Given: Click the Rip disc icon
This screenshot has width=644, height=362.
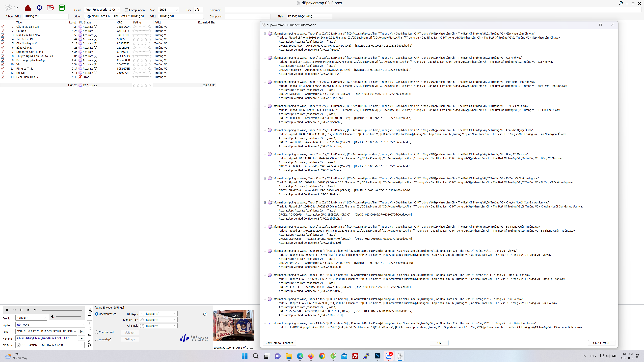Looking at the screenshot, I should tap(9, 8).
